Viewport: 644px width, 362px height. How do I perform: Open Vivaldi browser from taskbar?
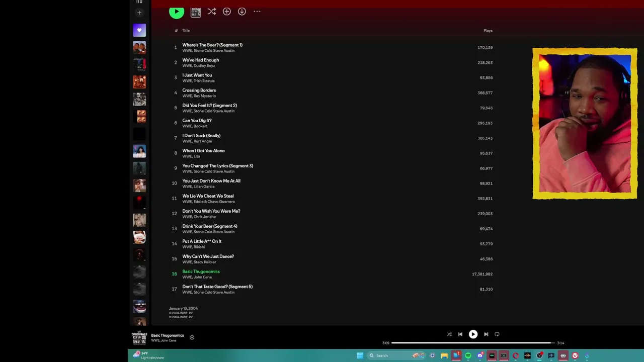pyautogui.click(x=575, y=355)
